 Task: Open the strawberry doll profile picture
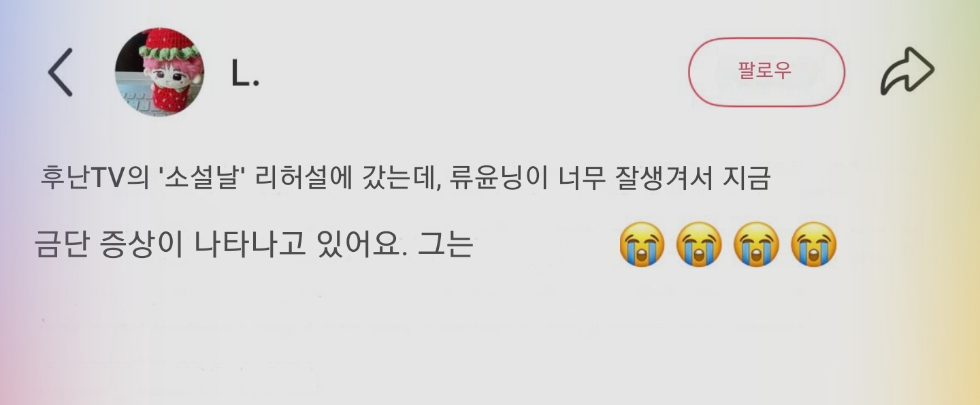click(x=159, y=72)
